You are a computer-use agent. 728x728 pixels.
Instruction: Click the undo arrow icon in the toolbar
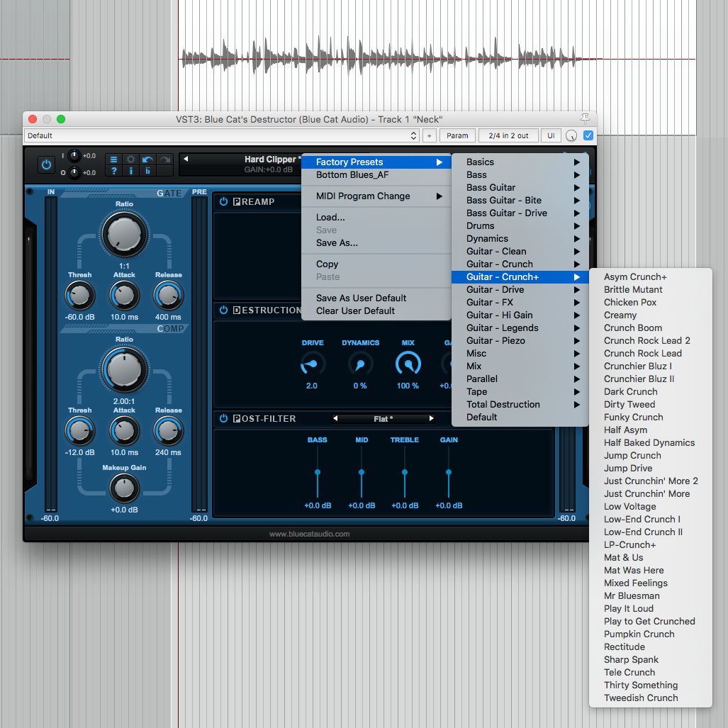pos(147,158)
